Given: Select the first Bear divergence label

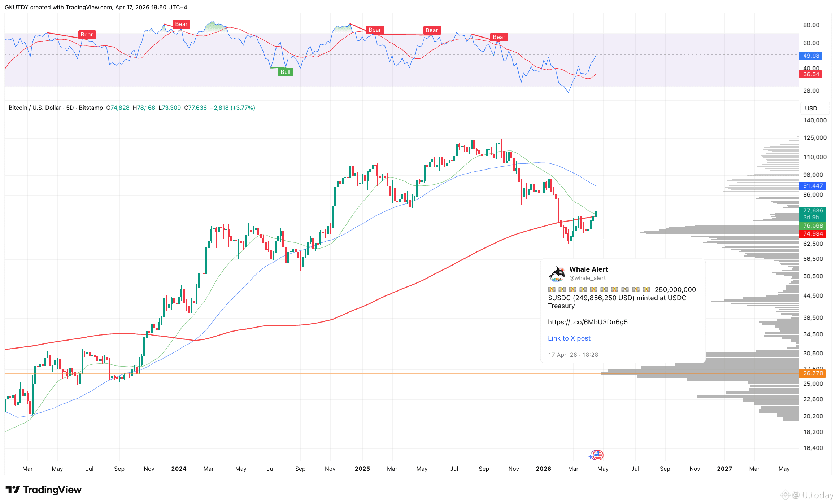Looking at the screenshot, I should 87,34.
